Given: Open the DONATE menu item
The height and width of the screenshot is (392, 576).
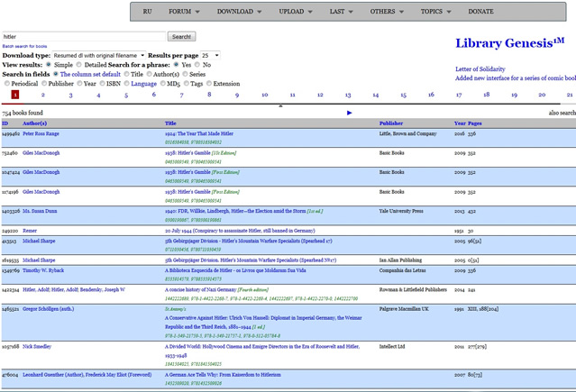Looking at the screenshot, I should tap(480, 12).
